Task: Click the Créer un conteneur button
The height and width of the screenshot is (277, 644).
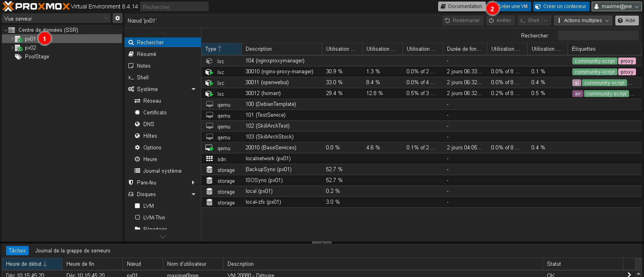Action: pyautogui.click(x=561, y=6)
